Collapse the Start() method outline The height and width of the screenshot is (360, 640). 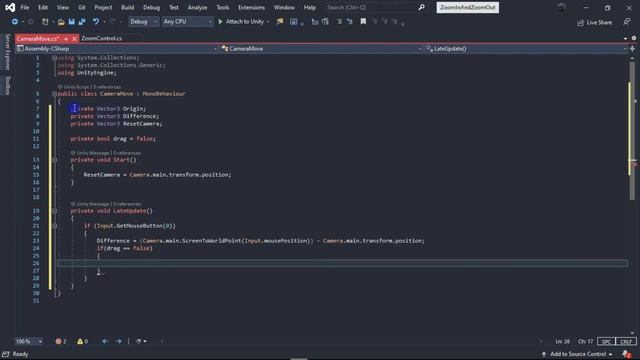(x=54, y=160)
